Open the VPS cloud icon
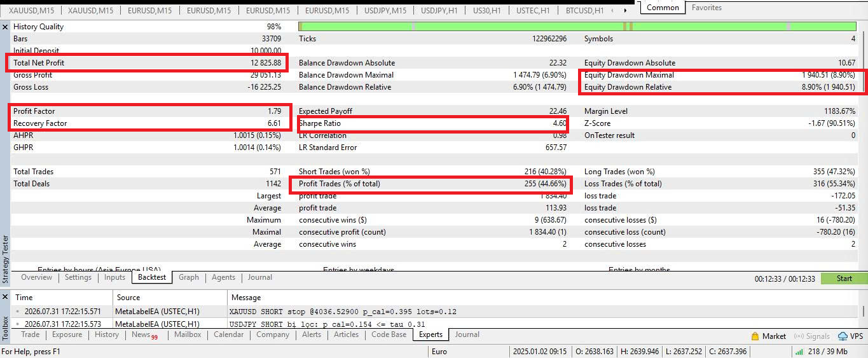Viewport: 868px width, 358px height. tap(843, 336)
